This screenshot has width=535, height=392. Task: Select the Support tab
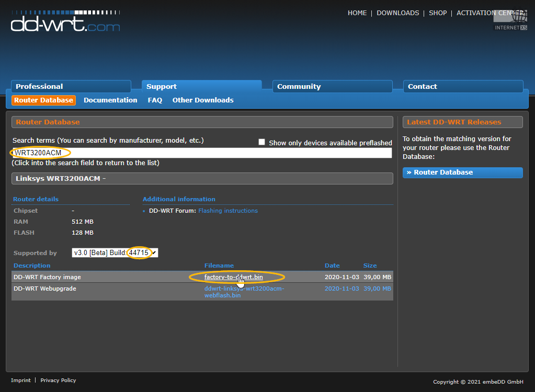202,87
